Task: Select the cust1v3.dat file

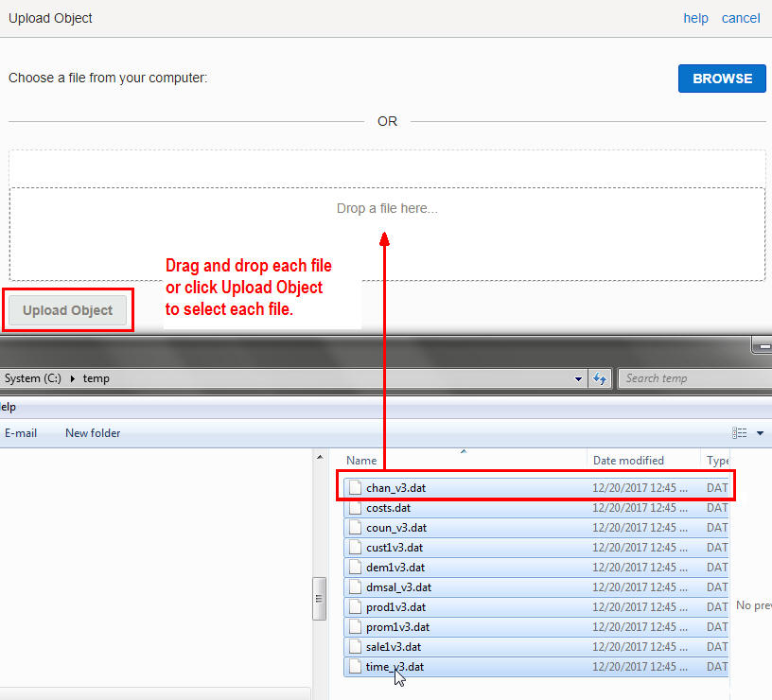Action: coord(536,548)
